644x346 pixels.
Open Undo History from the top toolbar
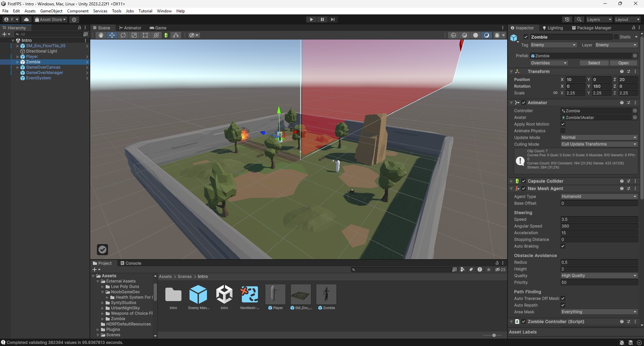pos(567,19)
